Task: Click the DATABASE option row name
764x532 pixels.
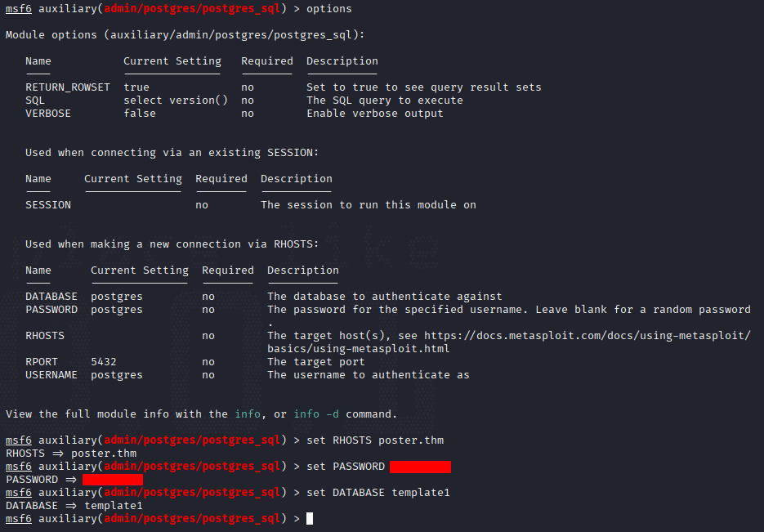Action: [51, 297]
